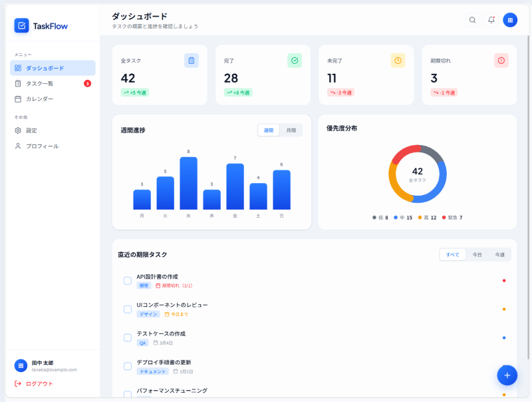Click the 開発 tag

coord(144,286)
